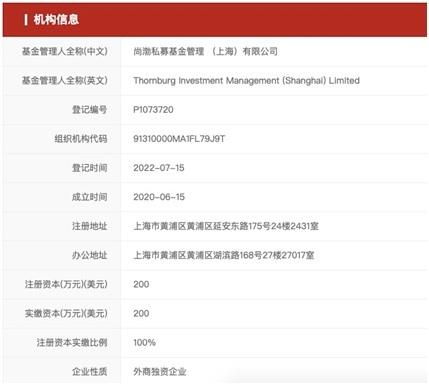The height and width of the screenshot is (385, 429).
Task: Select Thornburg Investment Management (Shanghai) Limited text
Action: pyautogui.click(x=246, y=80)
